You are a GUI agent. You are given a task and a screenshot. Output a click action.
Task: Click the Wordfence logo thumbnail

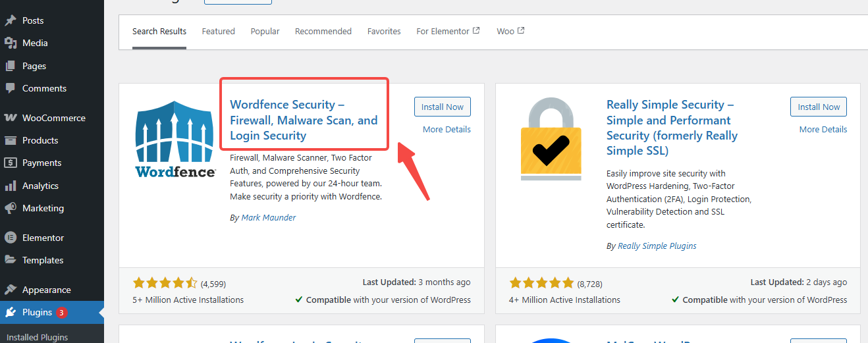click(x=175, y=139)
